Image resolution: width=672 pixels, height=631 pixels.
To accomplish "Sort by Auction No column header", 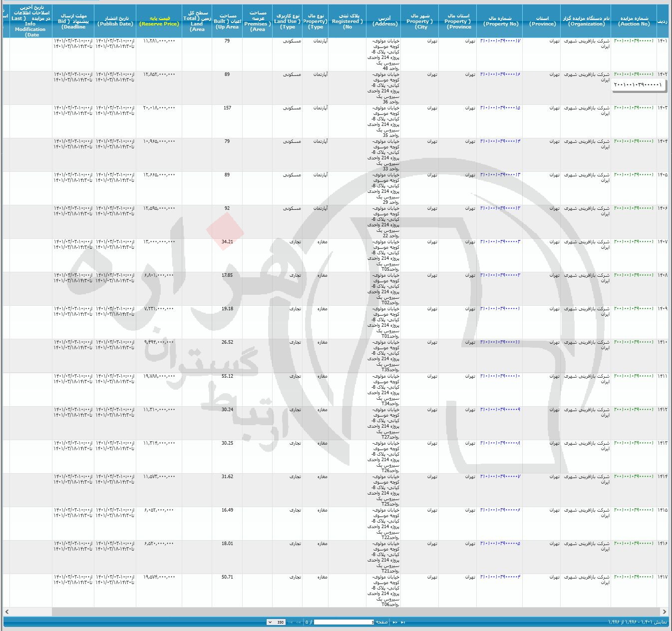I will [x=634, y=21].
